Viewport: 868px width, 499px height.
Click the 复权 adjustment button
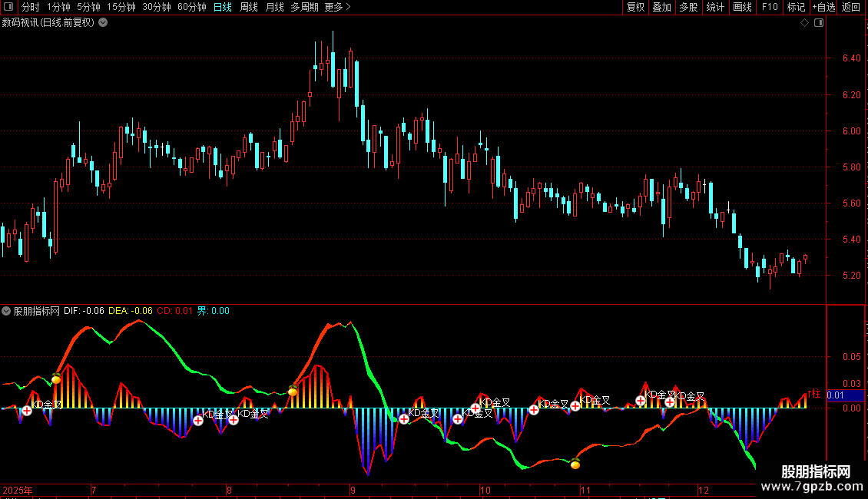click(636, 7)
